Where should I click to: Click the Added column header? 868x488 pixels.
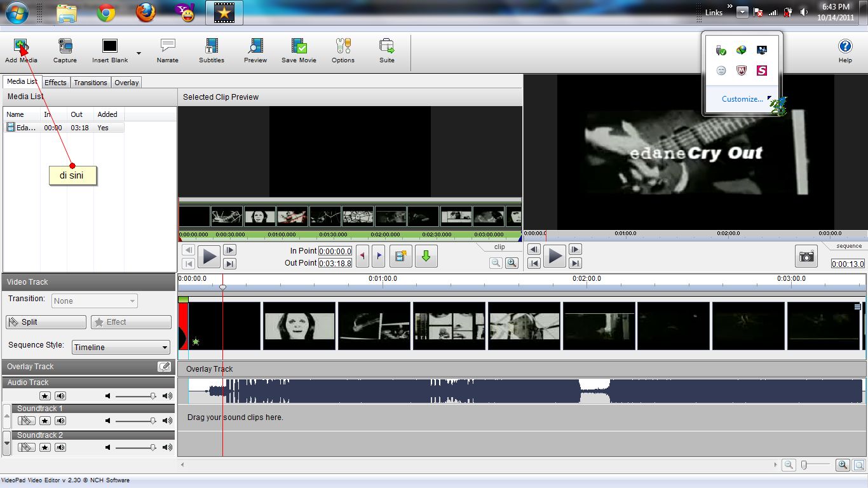coord(109,114)
